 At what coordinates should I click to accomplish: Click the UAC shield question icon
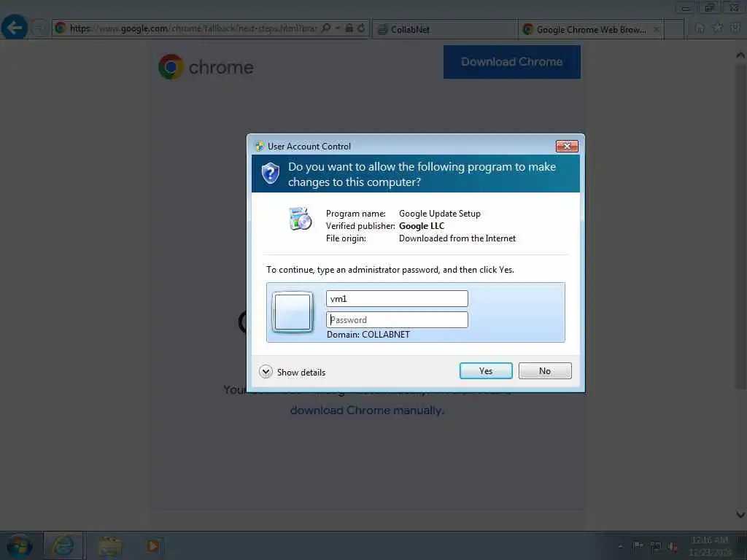pos(270,174)
